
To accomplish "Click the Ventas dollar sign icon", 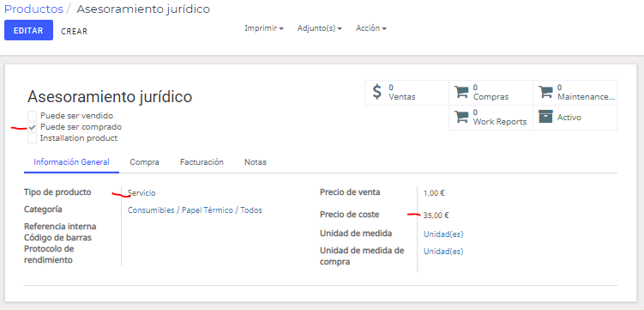I will point(376,92).
